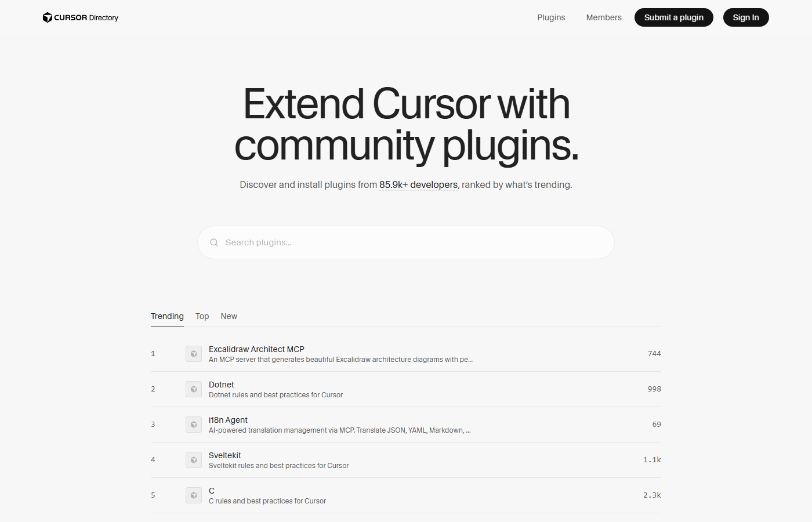Click the Submit a plugin button
812x522 pixels.
point(674,17)
